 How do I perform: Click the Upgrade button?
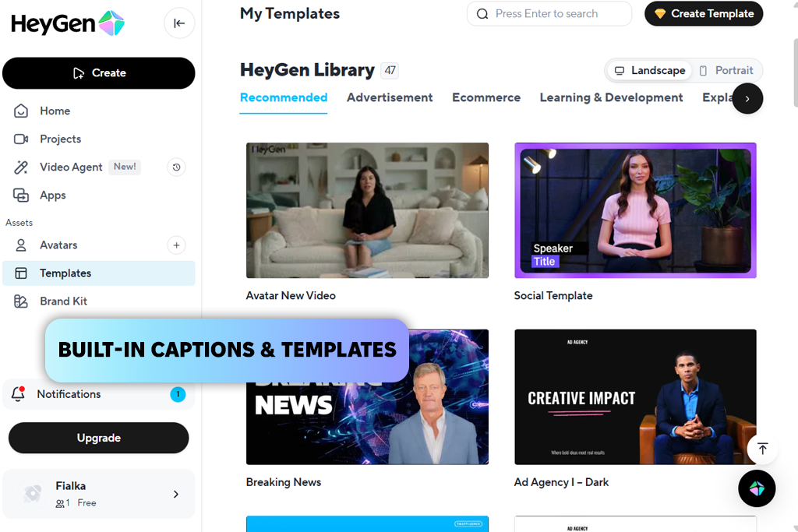pos(99,438)
